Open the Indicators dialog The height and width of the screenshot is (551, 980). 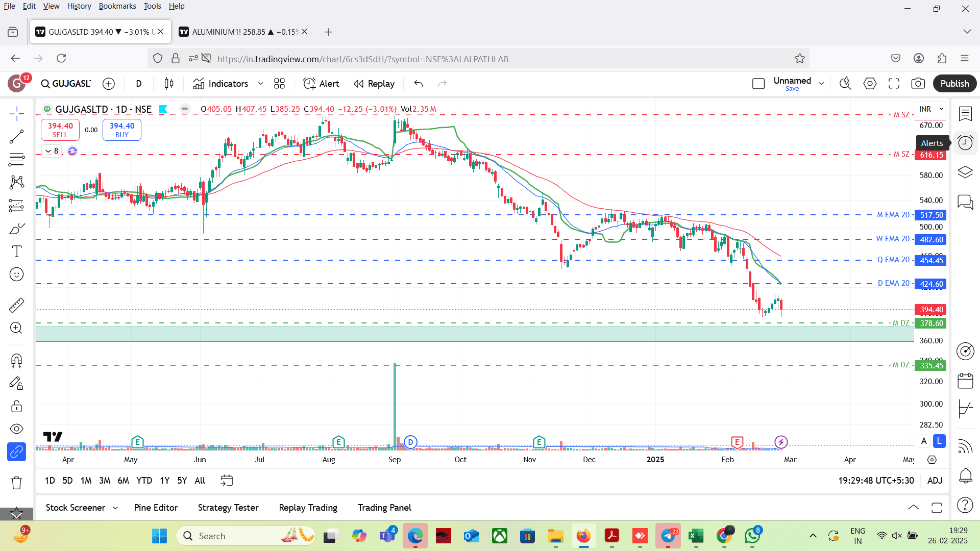[x=220, y=84]
